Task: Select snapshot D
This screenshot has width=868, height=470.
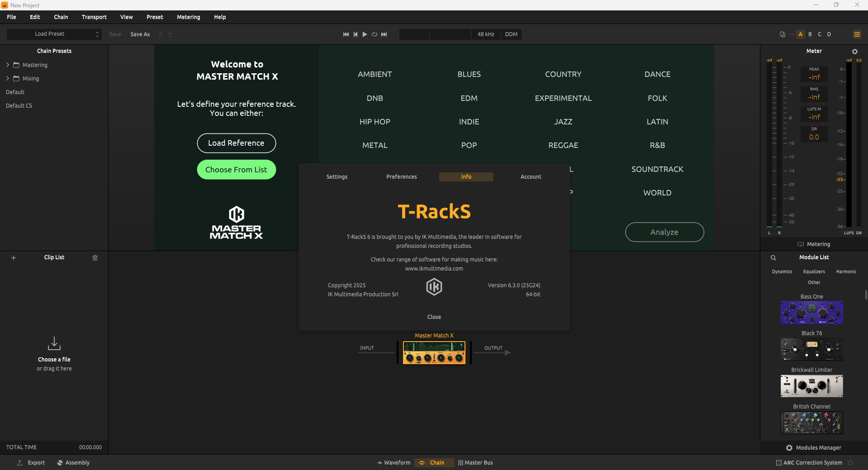Action: 829,34
